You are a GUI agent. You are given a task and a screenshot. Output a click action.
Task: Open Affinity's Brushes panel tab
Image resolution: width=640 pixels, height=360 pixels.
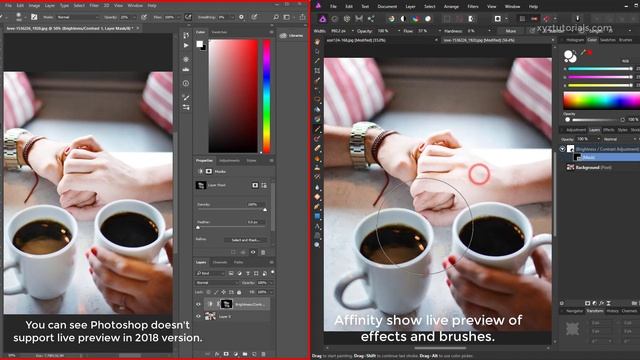tap(625, 40)
